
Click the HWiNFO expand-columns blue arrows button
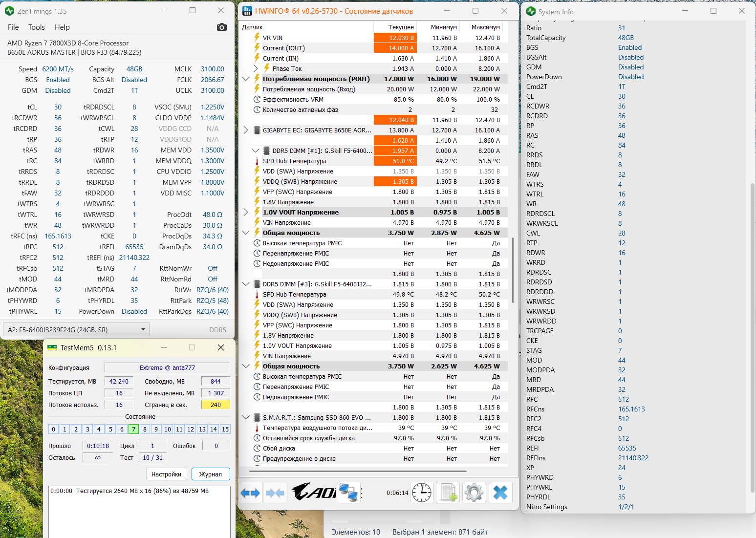pyautogui.click(x=250, y=493)
